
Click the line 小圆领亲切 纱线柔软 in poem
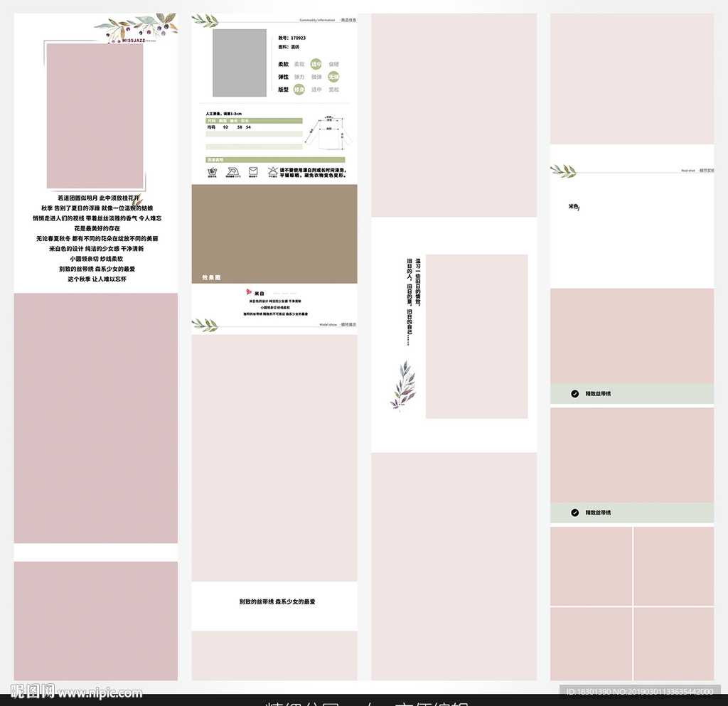(x=97, y=259)
